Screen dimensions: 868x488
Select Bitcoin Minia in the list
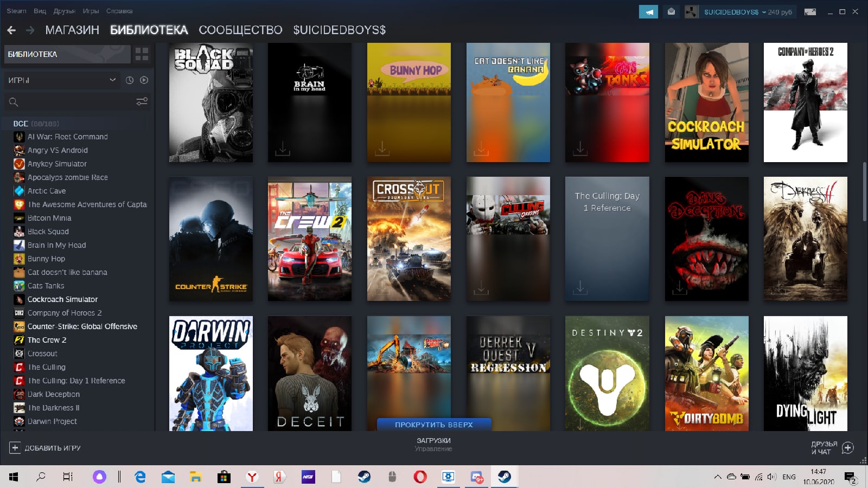[49, 218]
